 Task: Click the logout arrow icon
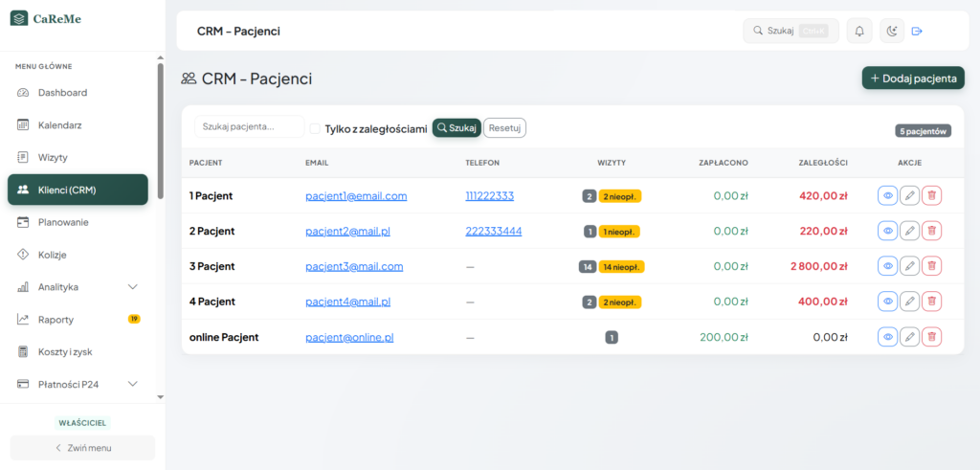[x=917, y=31]
